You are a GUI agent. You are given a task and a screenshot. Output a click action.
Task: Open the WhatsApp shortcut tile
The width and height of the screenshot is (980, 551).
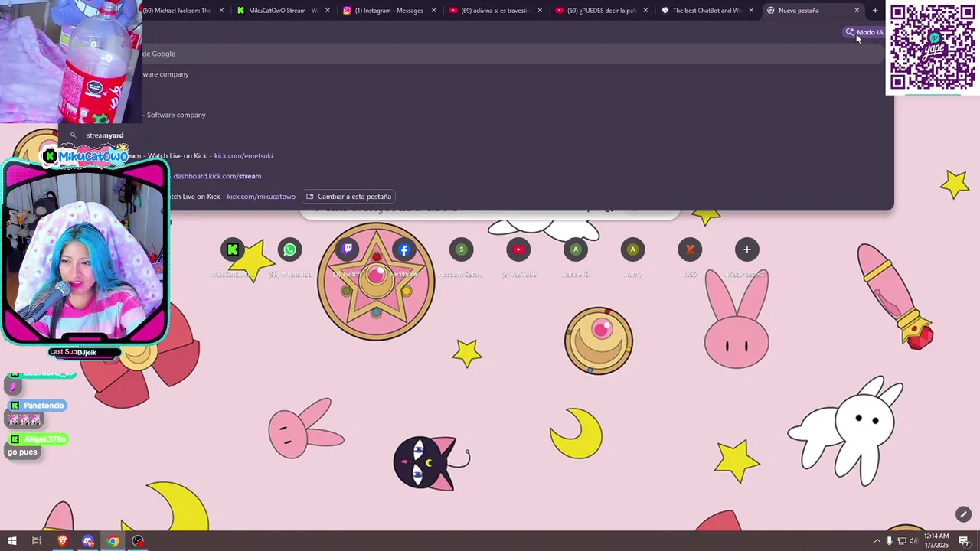289,249
